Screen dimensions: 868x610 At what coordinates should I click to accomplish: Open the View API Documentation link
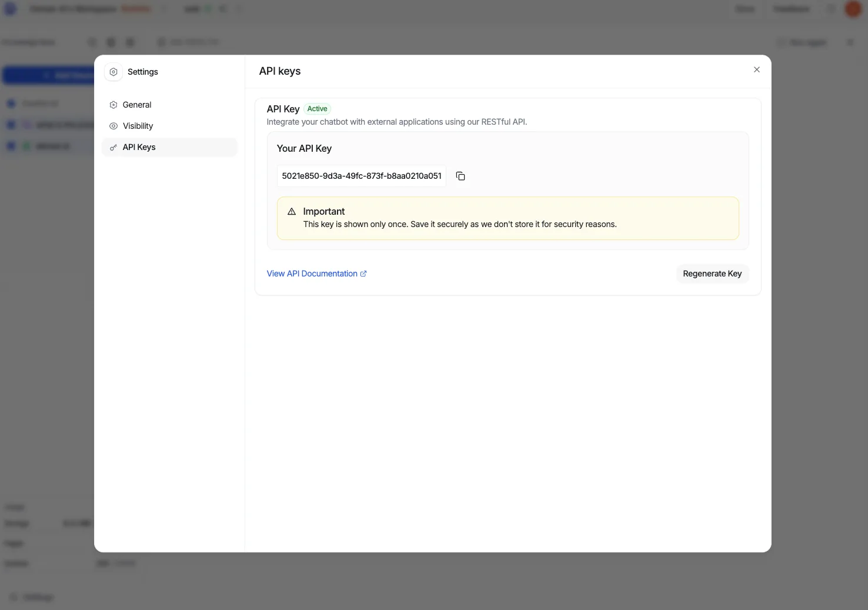(x=316, y=274)
